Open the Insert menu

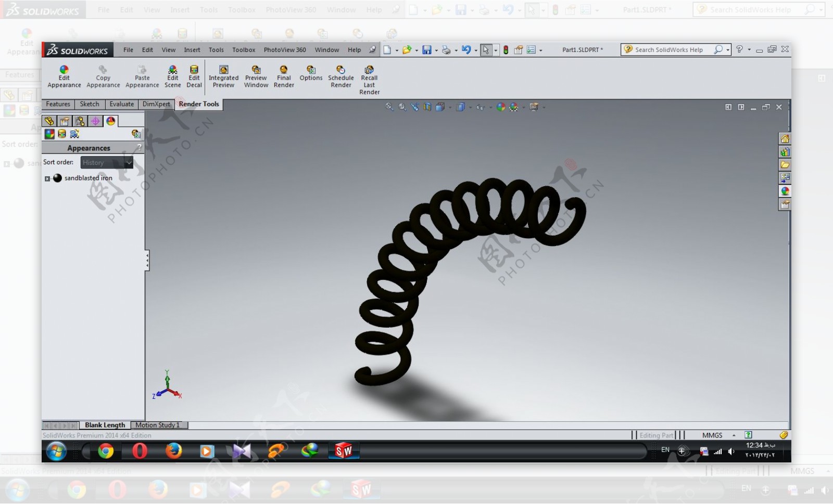(192, 50)
